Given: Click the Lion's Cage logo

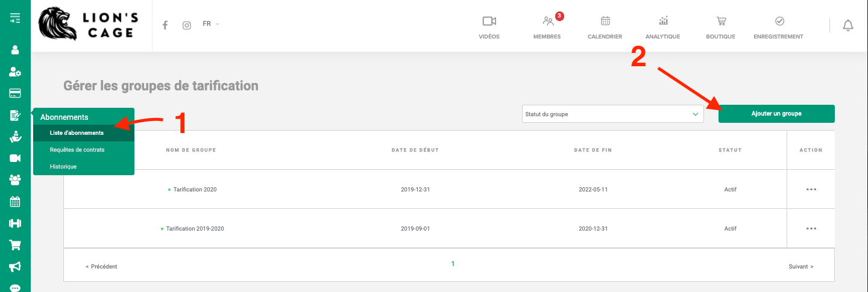Looking at the screenshot, I should point(89,25).
